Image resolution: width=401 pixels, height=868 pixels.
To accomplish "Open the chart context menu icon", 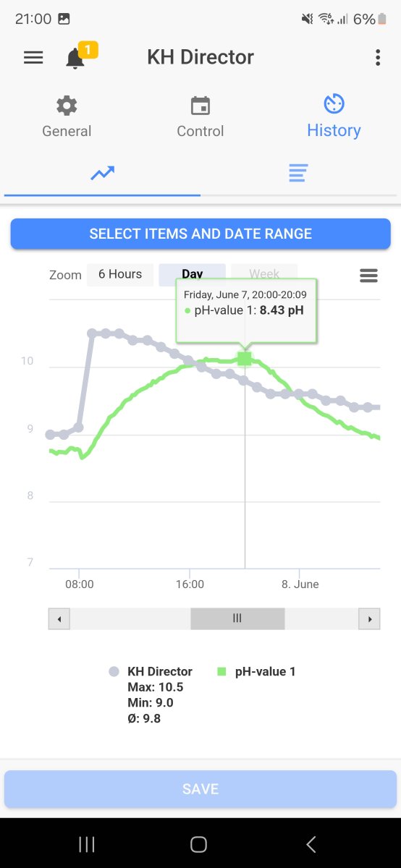I will [x=369, y=275].
